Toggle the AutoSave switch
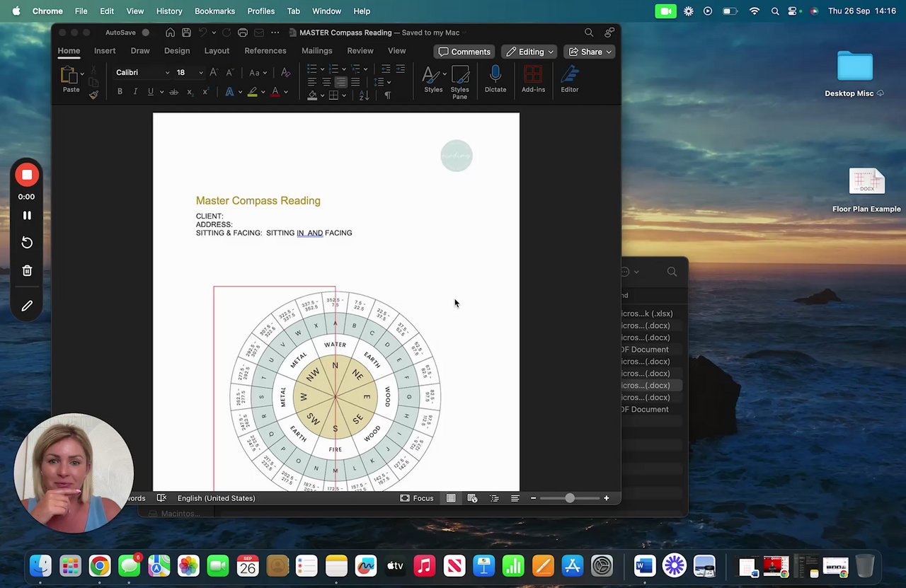Viewport: 906px width, 588px height. [145, 33]
